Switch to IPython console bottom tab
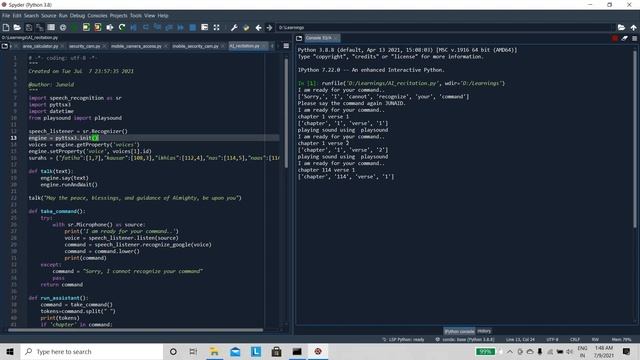640x360 pixels. pos(459,331)
